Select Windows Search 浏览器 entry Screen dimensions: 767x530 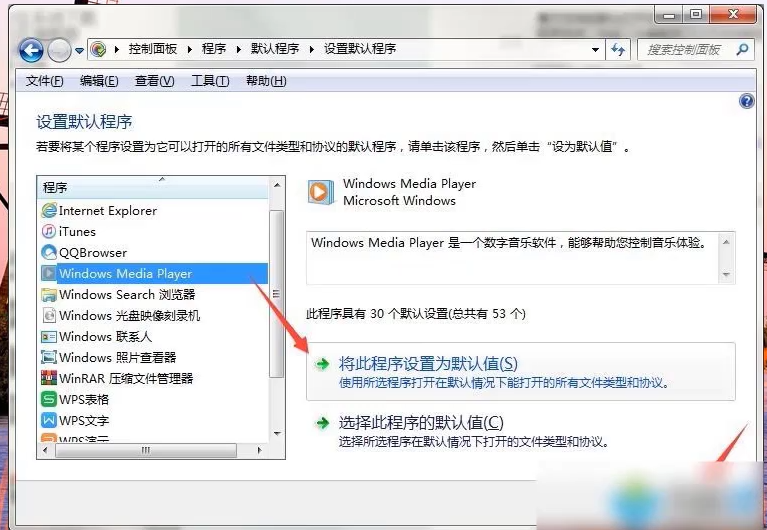(x=127, y=295)
